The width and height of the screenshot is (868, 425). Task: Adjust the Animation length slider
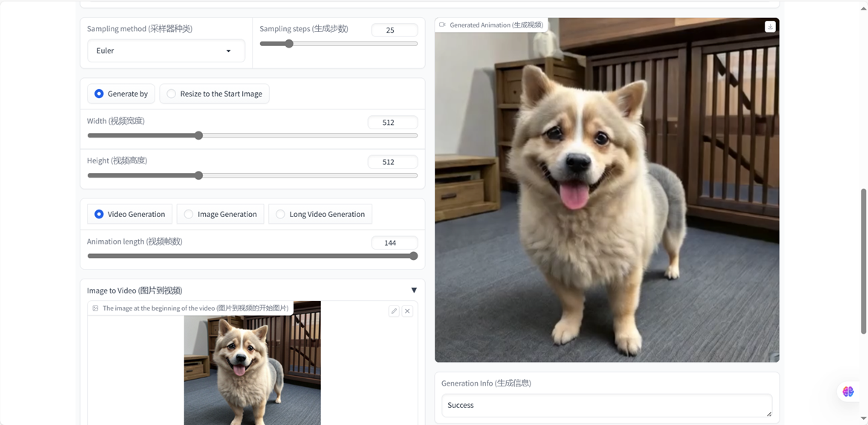click(253, 256)
